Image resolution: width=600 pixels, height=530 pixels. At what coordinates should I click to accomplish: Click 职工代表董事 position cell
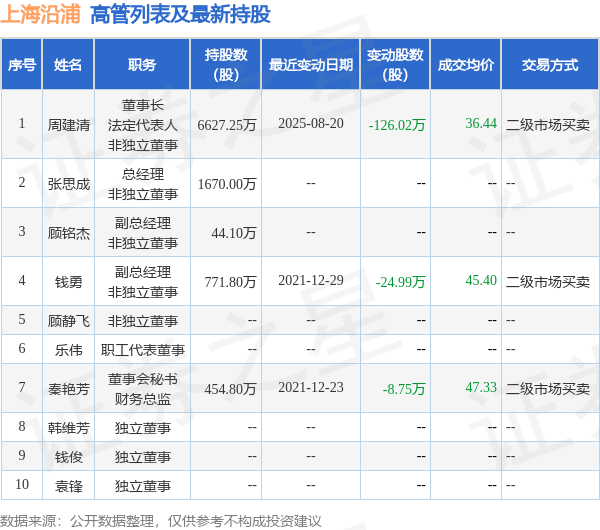(143, 350)
